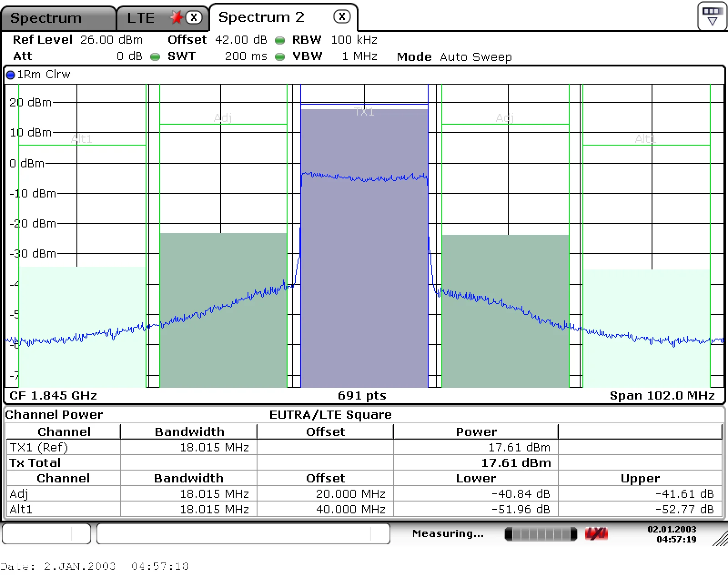Click the TX1 bandwidth 18.015 MHz cell
This screenshot has width=728, height=588.
pyautogui.click(x=189, y=447)
